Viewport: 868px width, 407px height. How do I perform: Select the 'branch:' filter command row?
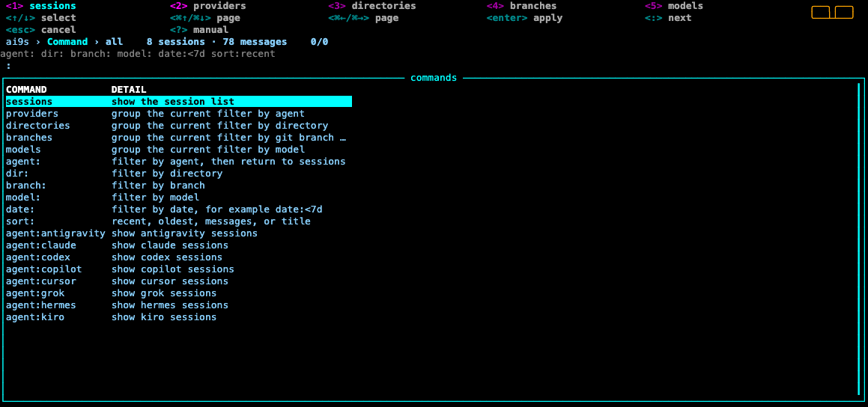(x=179, y=186)
